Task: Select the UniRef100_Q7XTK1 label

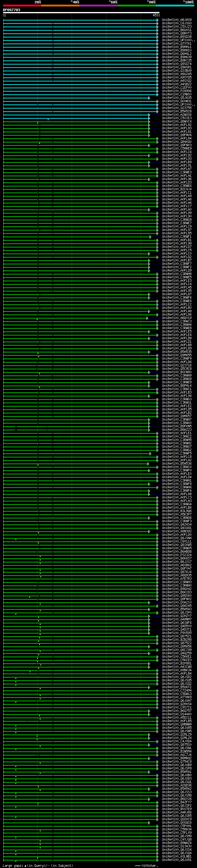Action: (x=177, y=43)
